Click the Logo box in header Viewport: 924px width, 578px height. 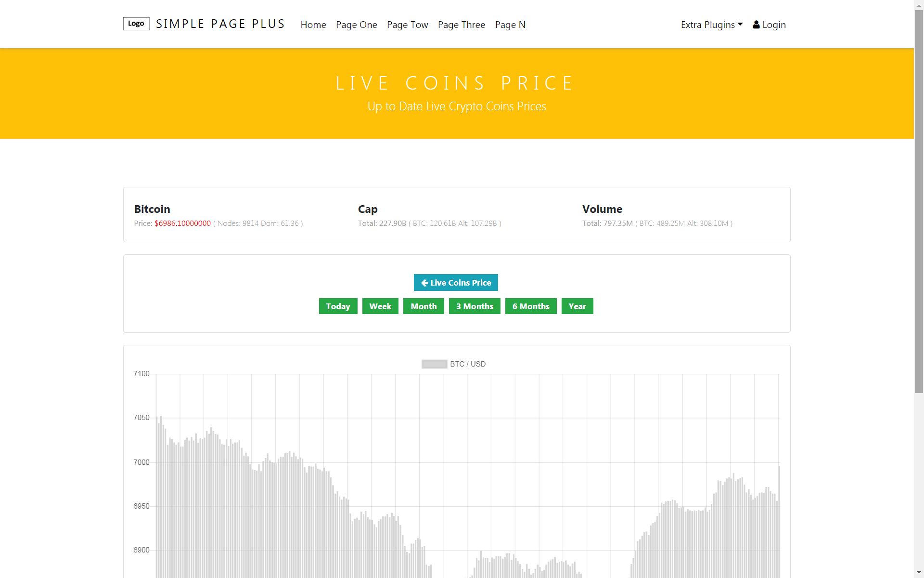pyautogui.click(x=136, y=24)
